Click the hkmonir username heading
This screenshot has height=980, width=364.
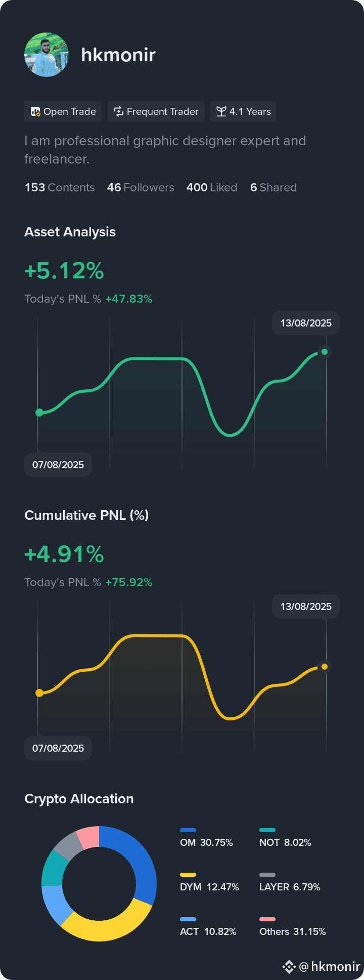[x=118, y=55]
